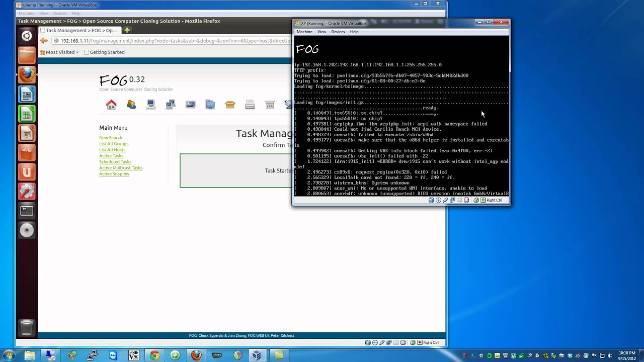The width and height of the screenshot is (644, 362).
Task: Open the FOG Home icon
Action: tap(111, 104)
